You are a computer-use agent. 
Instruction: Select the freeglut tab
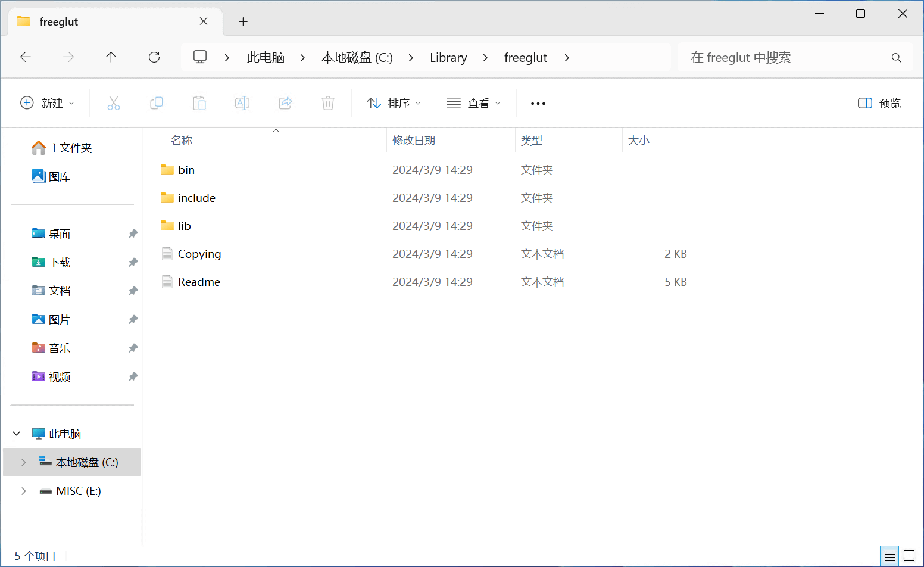[115, 22]
